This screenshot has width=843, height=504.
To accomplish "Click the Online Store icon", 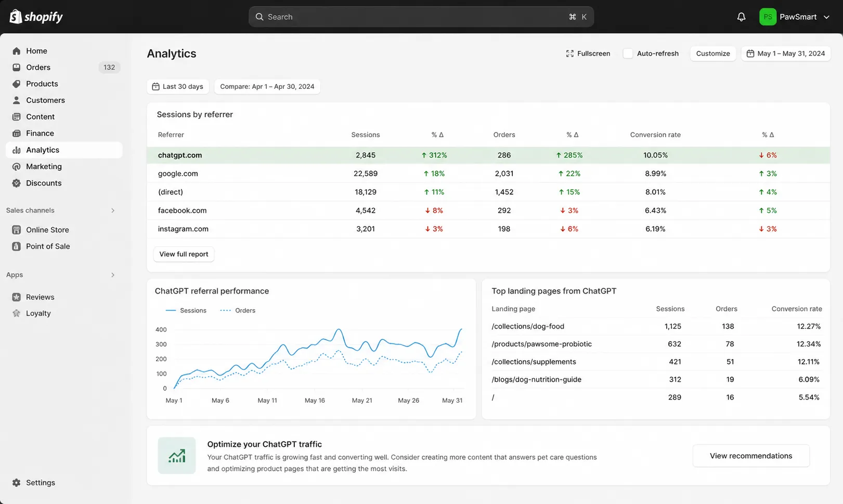I will click(17, 230).
